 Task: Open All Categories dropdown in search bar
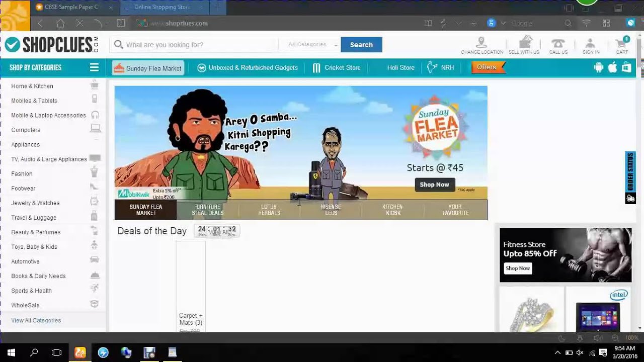(312, 45)
